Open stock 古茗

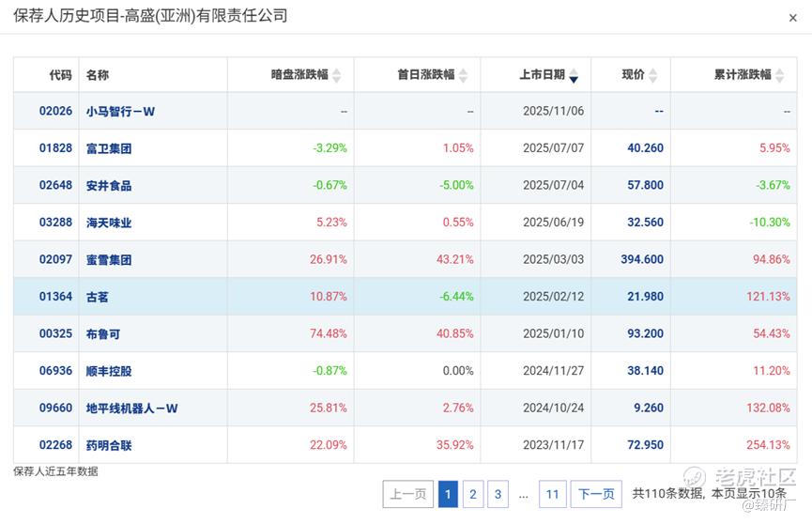pyautogui.click(x=98, y=297)
